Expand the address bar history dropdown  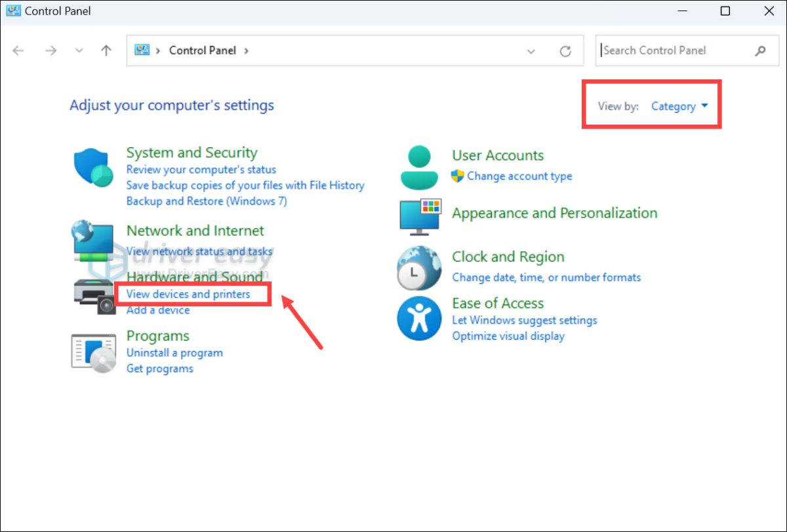click(x=531, y=51)
